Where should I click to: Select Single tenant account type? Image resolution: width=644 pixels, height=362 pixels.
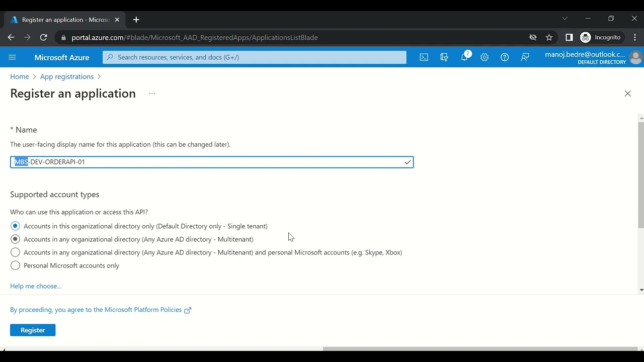15,226
